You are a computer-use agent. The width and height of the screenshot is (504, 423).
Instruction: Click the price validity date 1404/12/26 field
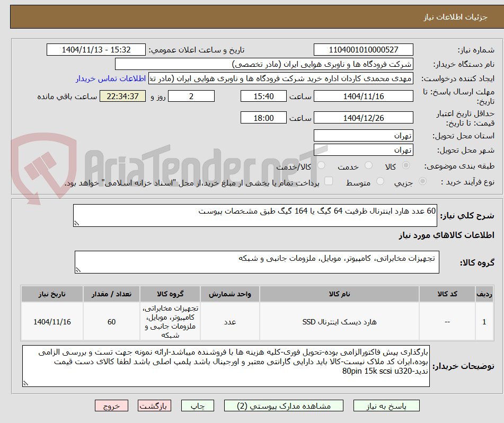click(x=363, y=118)
